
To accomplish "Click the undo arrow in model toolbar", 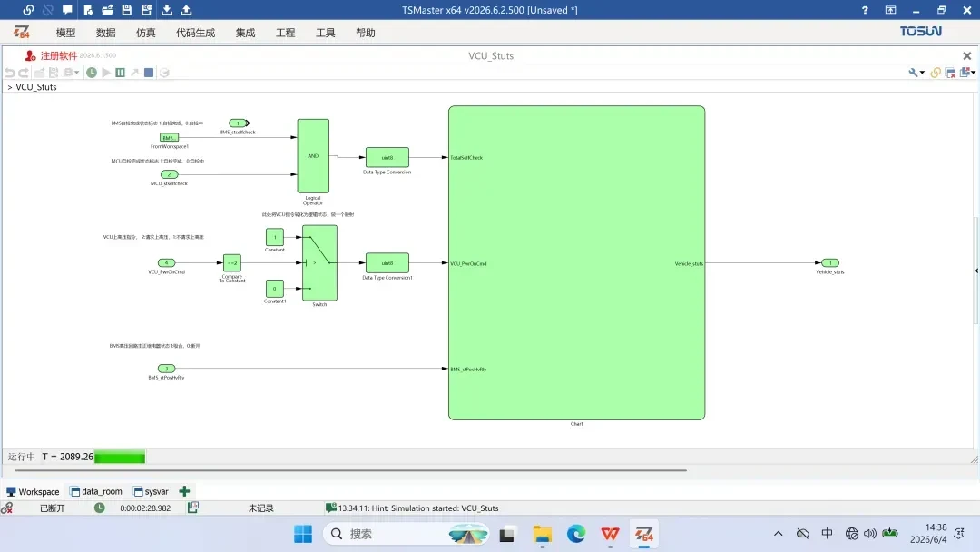I will point(9,73).
